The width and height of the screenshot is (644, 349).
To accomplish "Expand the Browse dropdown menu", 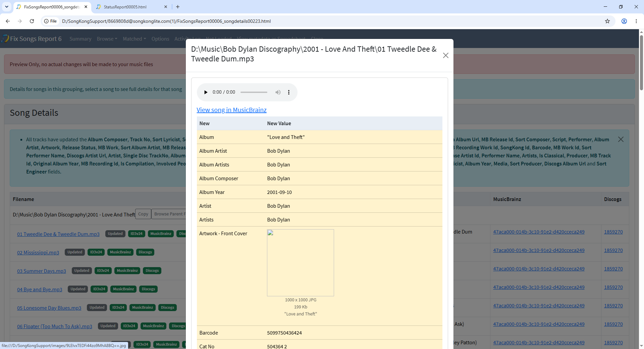I will [x=107, y=39].
